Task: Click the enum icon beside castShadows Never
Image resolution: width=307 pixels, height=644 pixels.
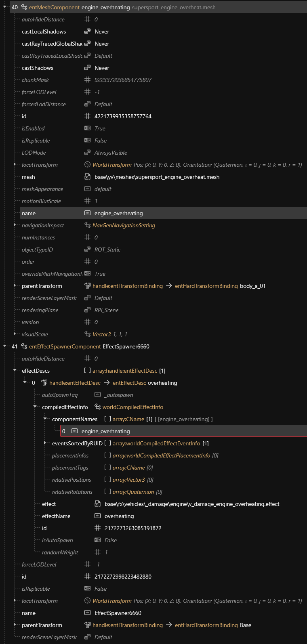Action: tap(87, 68)
